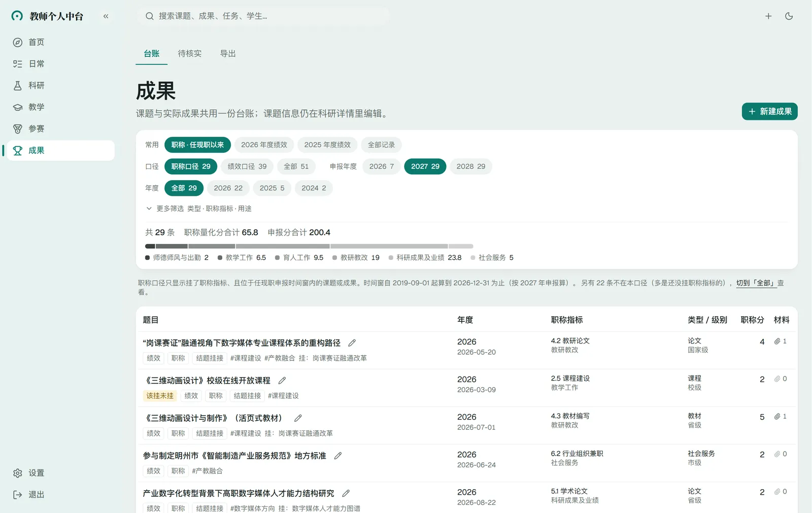812x513 pixels.
Task: Open 科研 flask icon in sidebar
Action: (18, 86)
